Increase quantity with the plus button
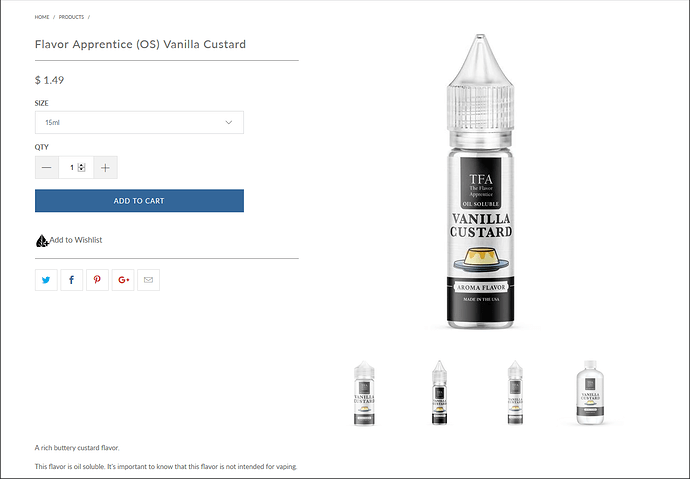This screenshot has height=479, width=690. pos(105,168)
